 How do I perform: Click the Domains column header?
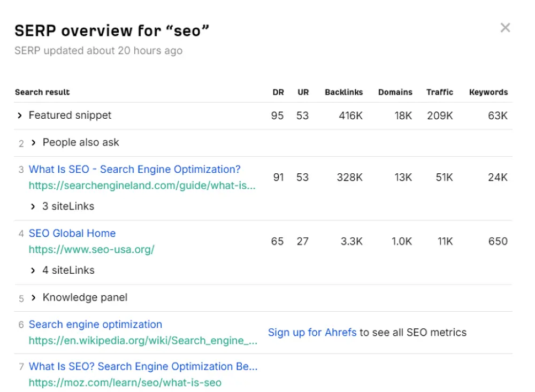[x=395, y=92]
